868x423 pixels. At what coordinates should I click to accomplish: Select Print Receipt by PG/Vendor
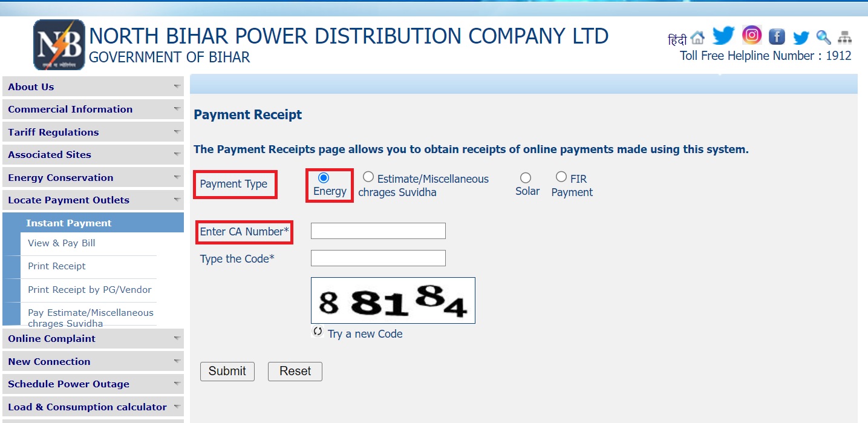(90, 290)
